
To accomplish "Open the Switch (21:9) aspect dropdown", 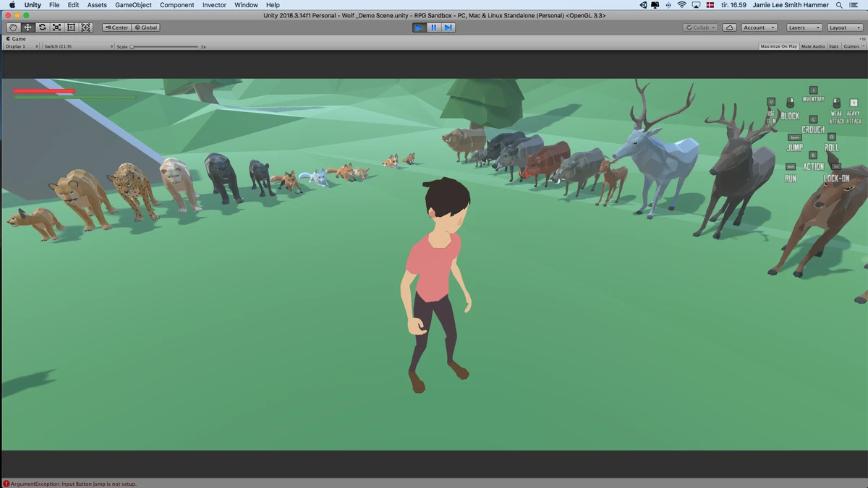I will click(x=77, y=46).
